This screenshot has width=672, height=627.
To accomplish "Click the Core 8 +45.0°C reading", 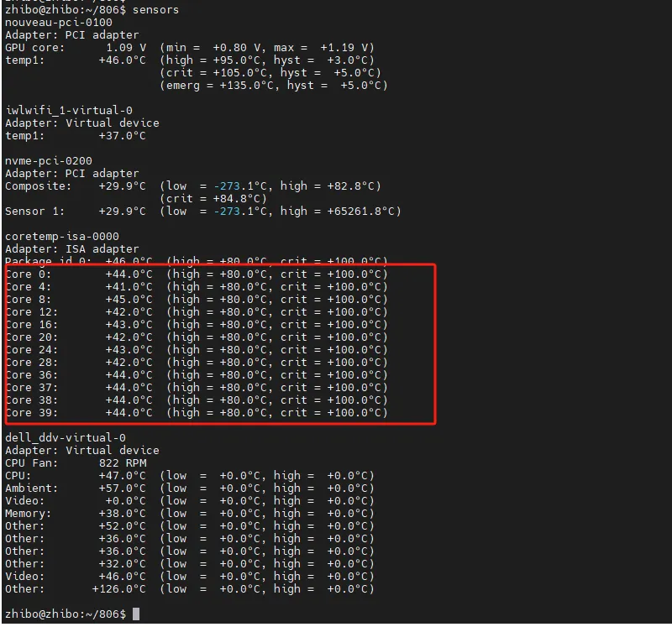I will coord(129,299).
